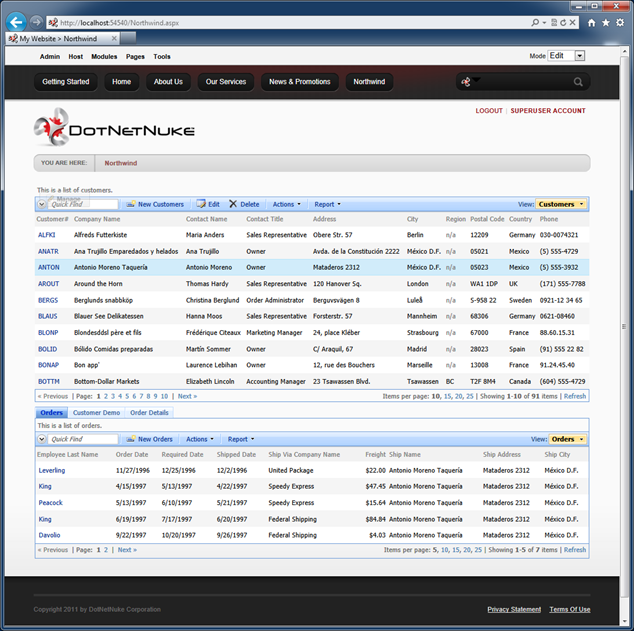The width and height of the screenshot is (634, 631).
Task: Open the Pages menu
Action: coord(135,57)
